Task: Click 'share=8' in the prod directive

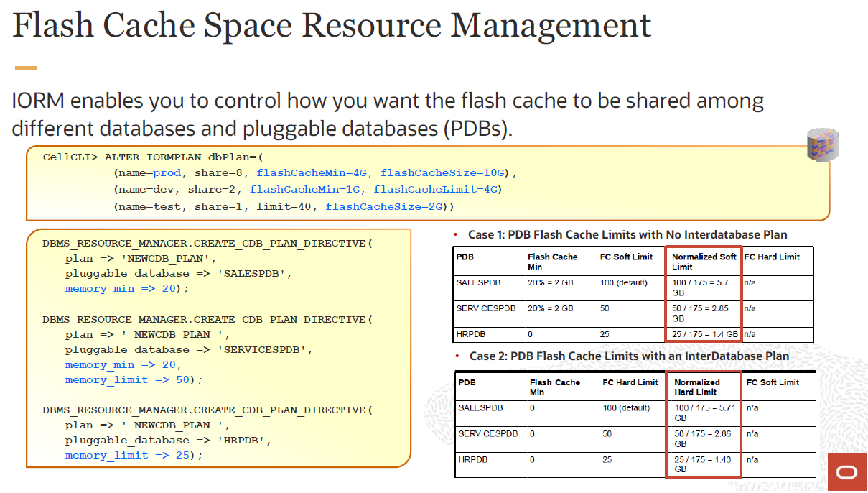Action: click(215, 173)
